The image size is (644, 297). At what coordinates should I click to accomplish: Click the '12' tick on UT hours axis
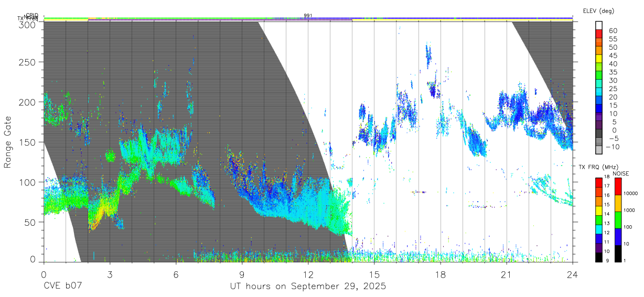click(x=308, y=274)
